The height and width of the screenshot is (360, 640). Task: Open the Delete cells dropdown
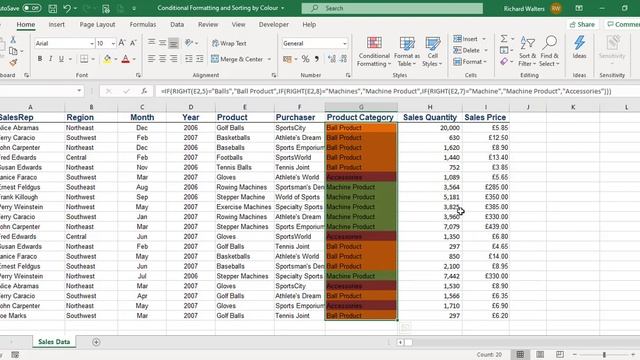pos(486,50)
